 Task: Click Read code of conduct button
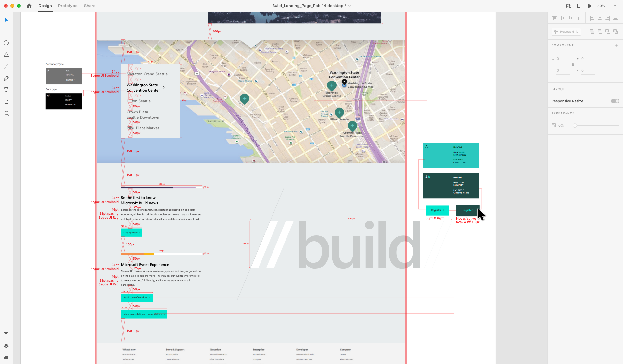[137, 297]
